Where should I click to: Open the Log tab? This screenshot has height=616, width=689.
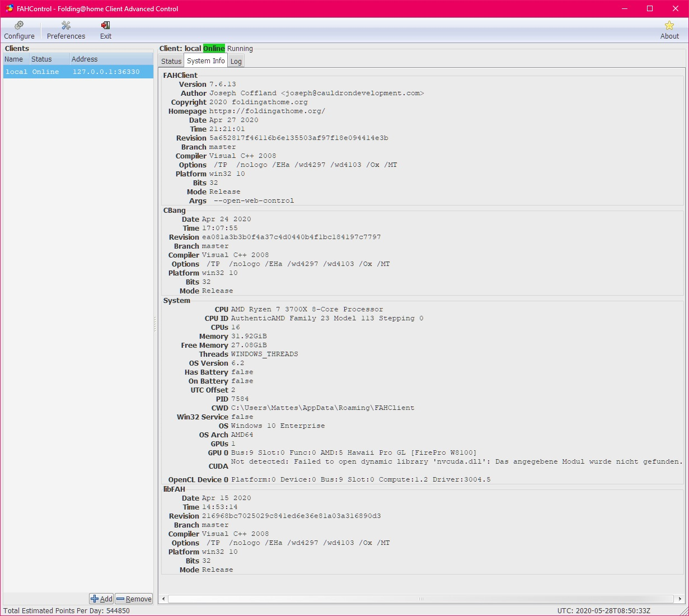[x=236, y=61]
